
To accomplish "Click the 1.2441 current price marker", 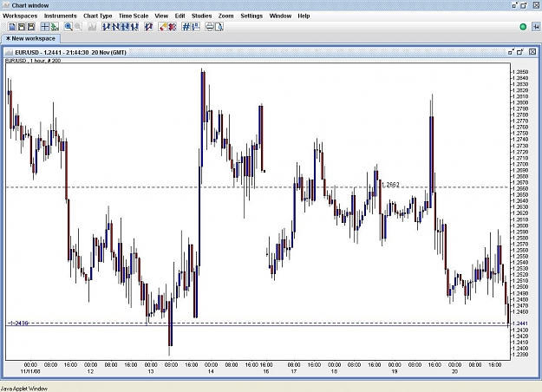I will click(520, 323).
